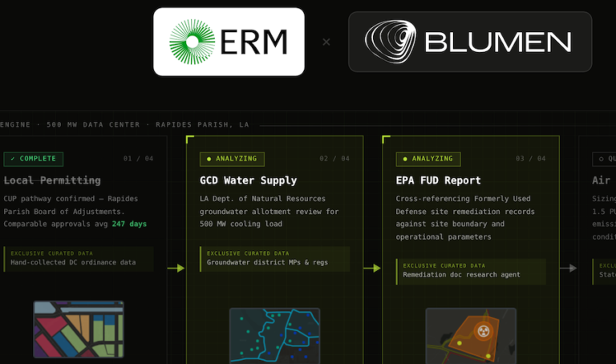
Task: Click the 02 / 04 step counter
Action: click(334, 159)
